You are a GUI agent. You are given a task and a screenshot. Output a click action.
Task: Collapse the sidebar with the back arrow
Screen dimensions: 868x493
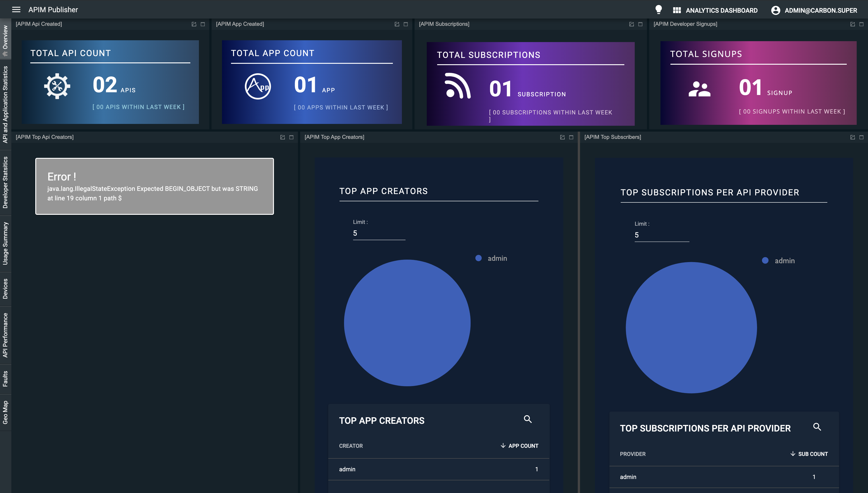[x=5, y=54]
